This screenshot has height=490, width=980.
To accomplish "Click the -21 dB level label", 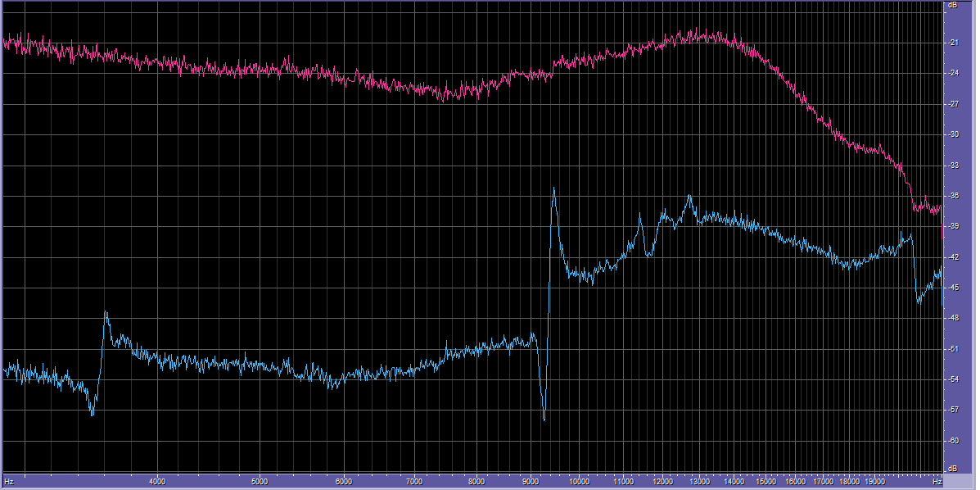I will [x=954, y=43].
